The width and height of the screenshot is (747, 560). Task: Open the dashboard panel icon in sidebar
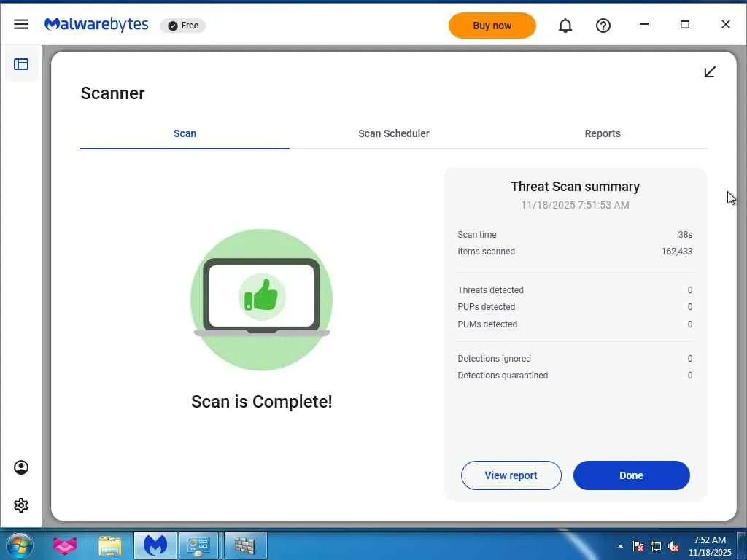tap(21, 64)
